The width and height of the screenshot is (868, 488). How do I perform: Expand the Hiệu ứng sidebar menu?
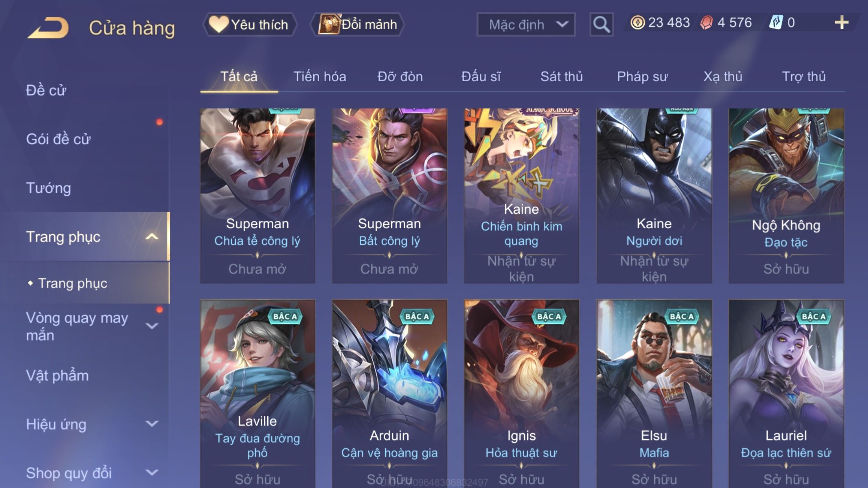(x=152, y=424)
